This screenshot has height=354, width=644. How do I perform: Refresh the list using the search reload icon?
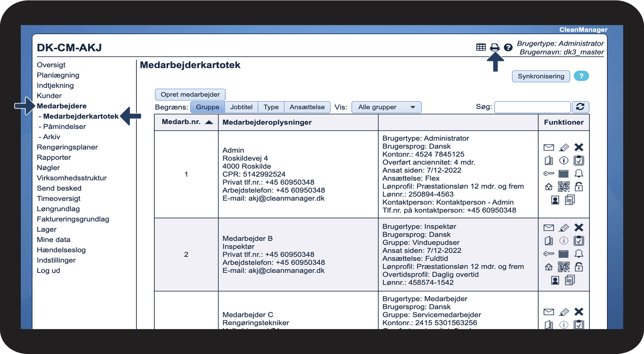coord(580,107)
